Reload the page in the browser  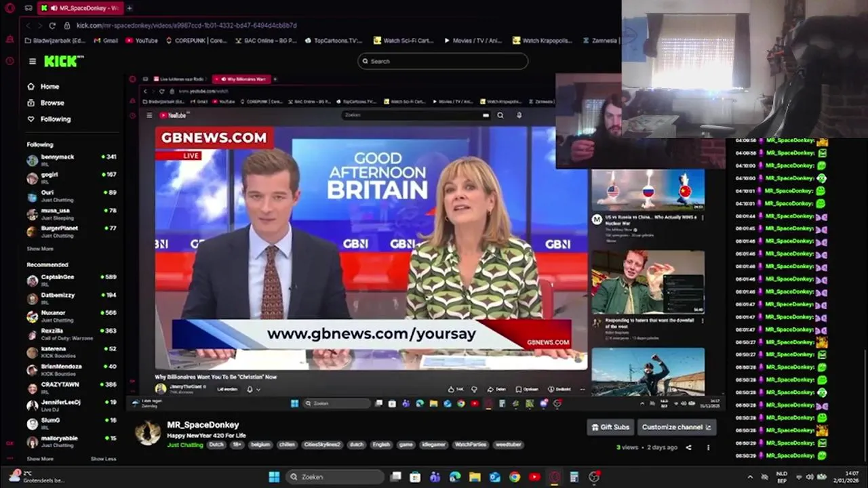click(52, 26)
